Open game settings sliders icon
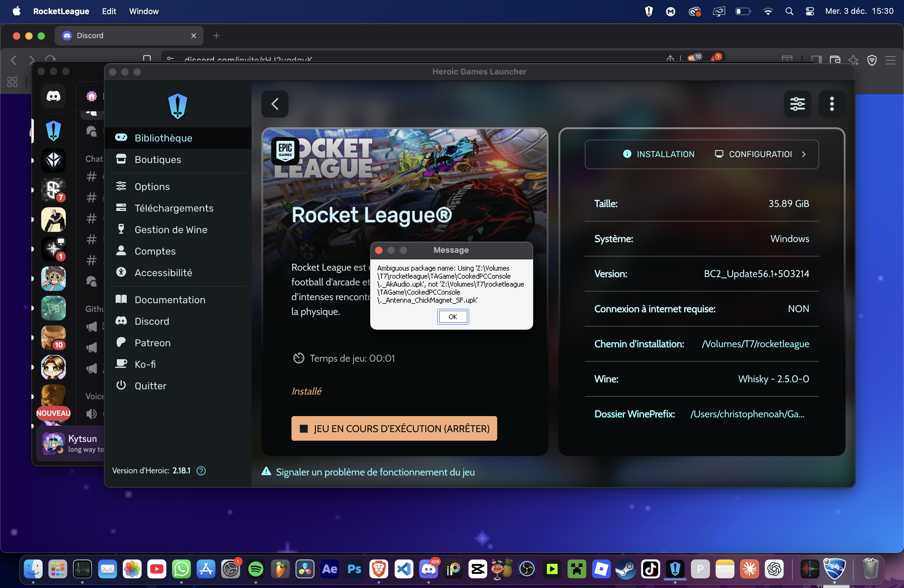Screen dimensions: 904x588 pyautogui.click(x=797, y=104)
